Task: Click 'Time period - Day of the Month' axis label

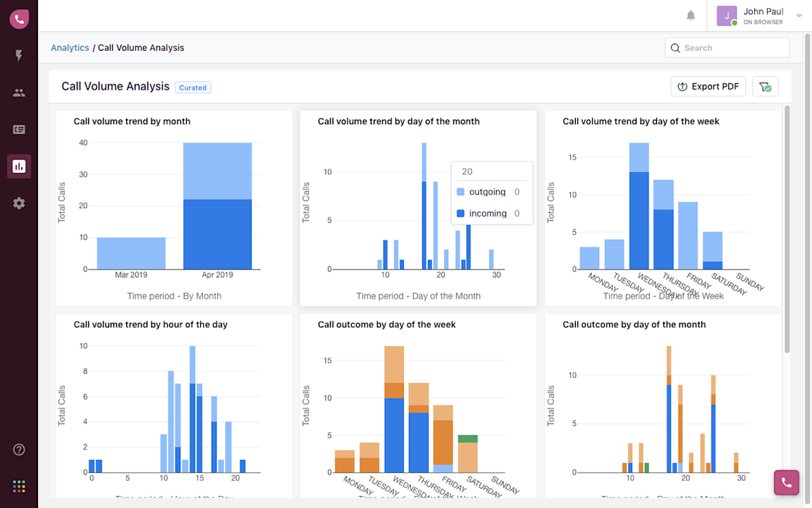Action: tap(419, 296)
